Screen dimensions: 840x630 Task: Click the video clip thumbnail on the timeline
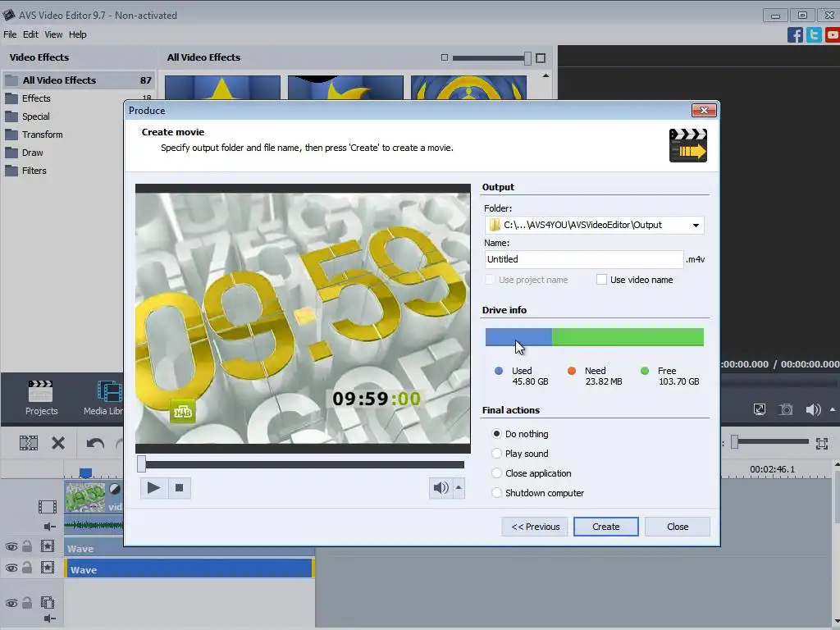(x=84, y=496)
